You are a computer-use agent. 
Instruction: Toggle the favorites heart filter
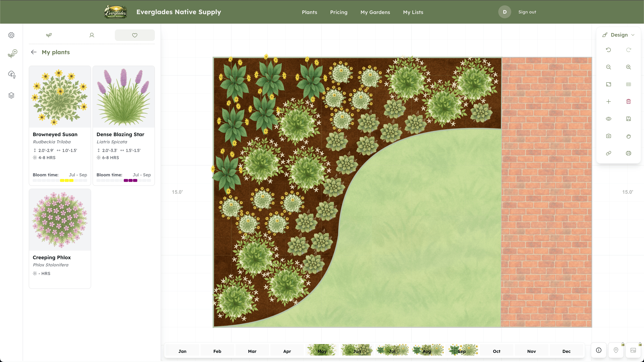pos(135,35)
